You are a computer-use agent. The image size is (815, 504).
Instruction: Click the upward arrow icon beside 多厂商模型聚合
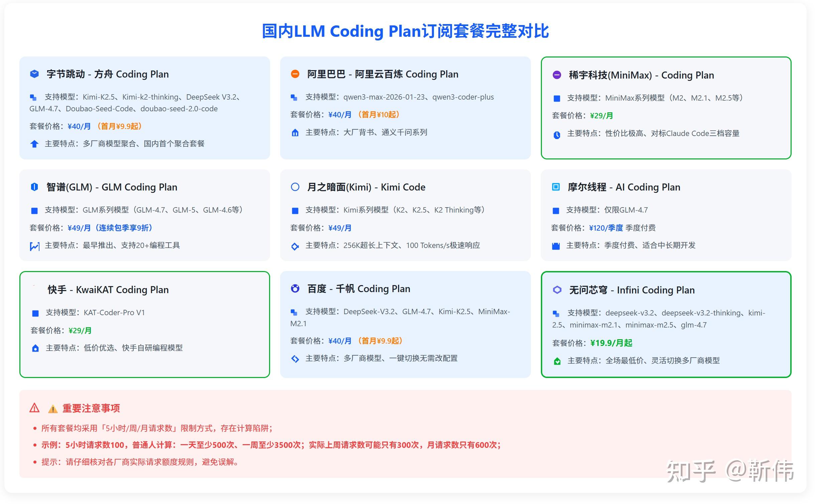coord(34,144)
